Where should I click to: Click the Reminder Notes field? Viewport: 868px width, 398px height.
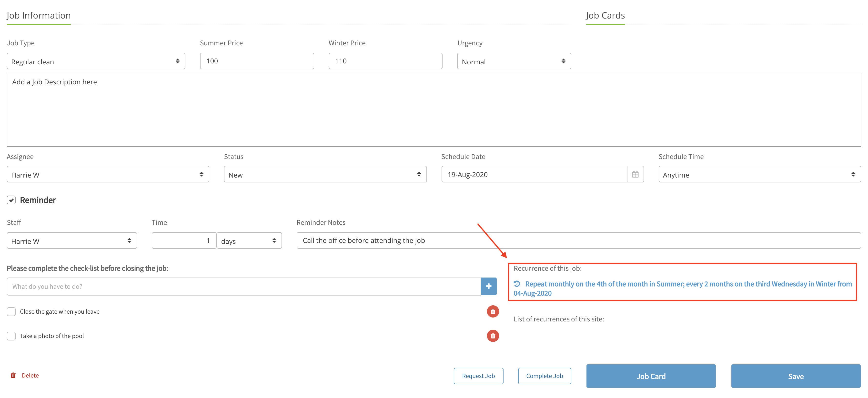coord(579,240)
